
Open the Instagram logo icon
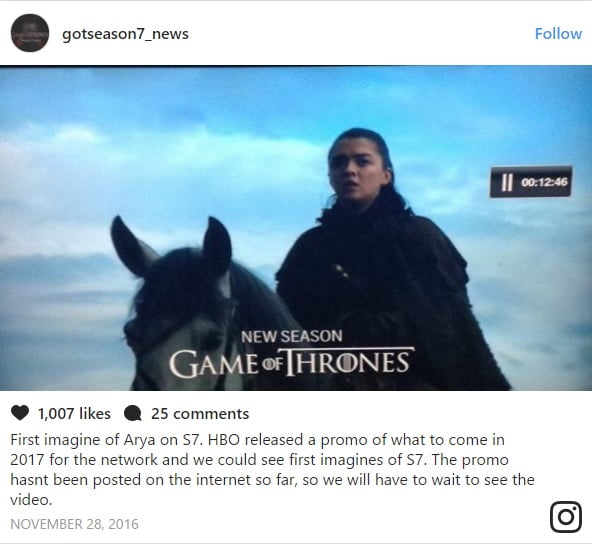[x=566, y=517]
